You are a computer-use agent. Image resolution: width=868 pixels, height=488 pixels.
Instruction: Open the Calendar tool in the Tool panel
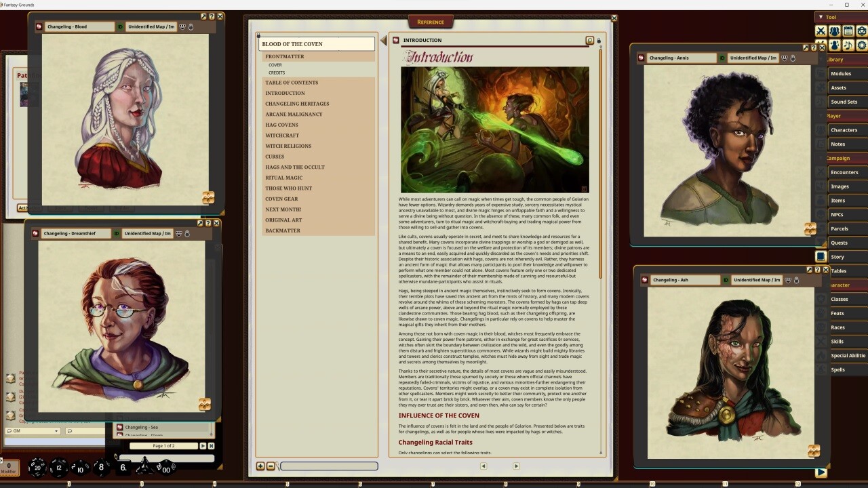(x=848, y=30)
